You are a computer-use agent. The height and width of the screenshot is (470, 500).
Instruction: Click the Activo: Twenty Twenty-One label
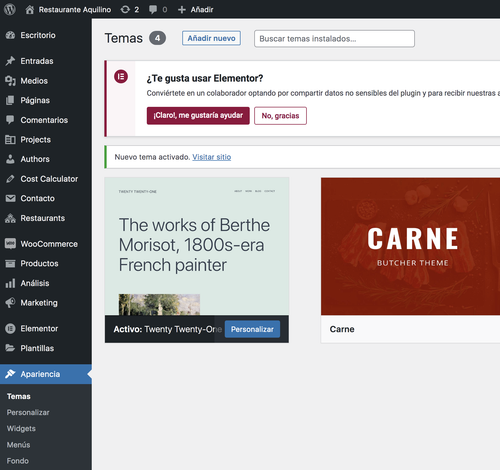click(x=168, y=329)
